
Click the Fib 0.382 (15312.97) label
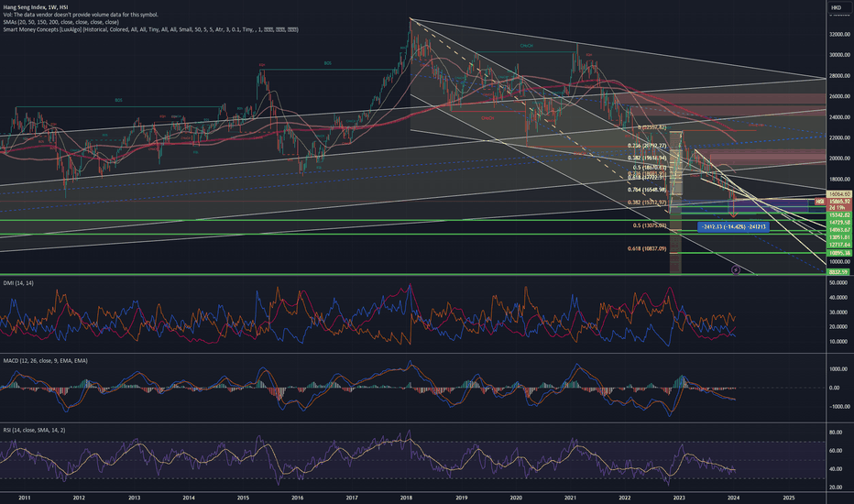pyautogui.click(x=647, y=203)
